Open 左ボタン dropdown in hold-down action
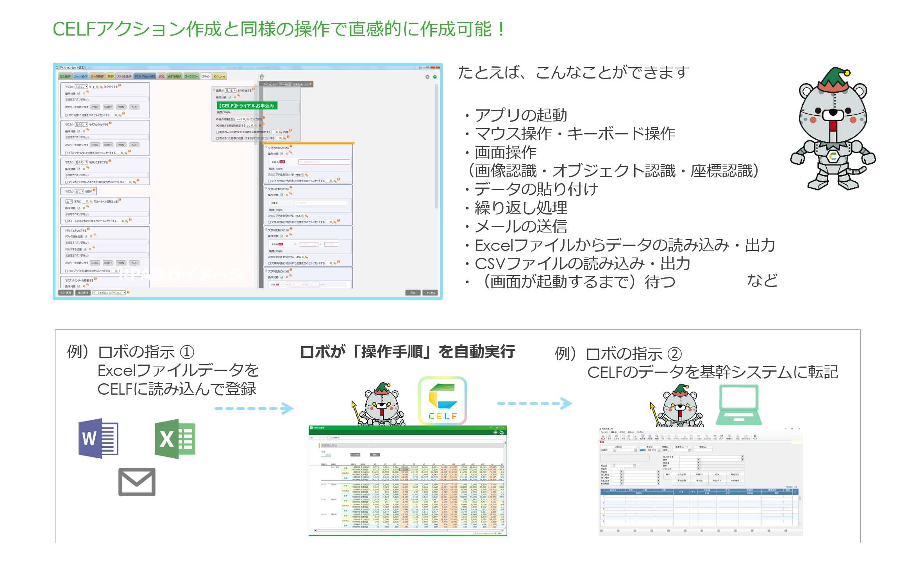This screenshot has height=574, width=924. [81, 162]
